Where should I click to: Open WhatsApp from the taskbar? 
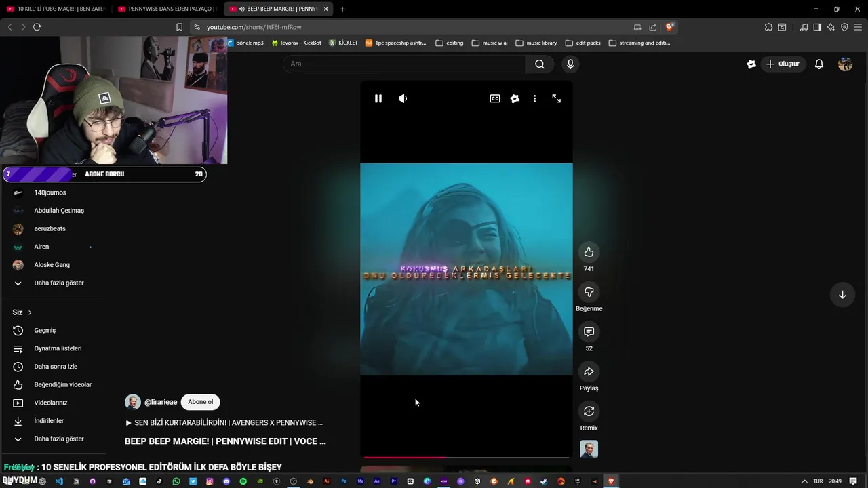(176, 481)
